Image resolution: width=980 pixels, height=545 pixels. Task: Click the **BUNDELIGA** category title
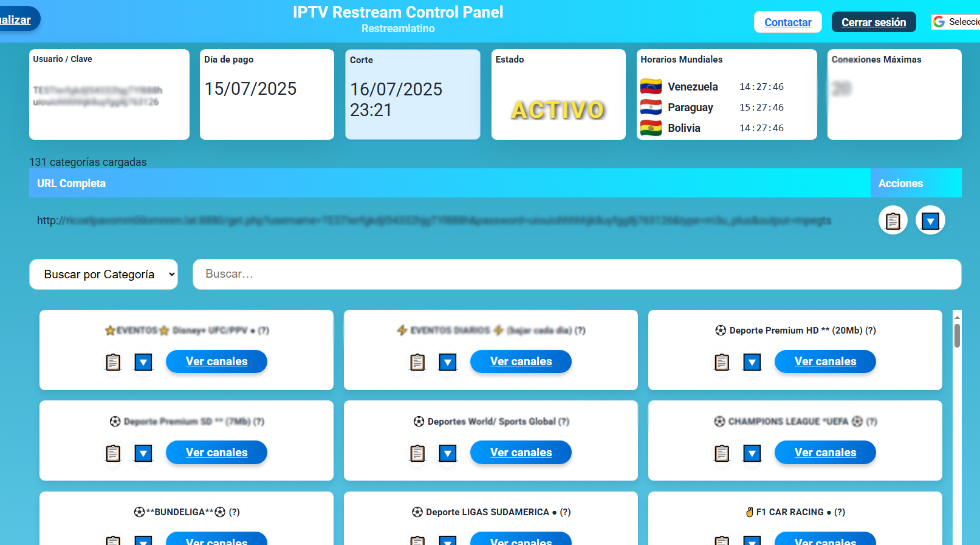pos(187,512)
